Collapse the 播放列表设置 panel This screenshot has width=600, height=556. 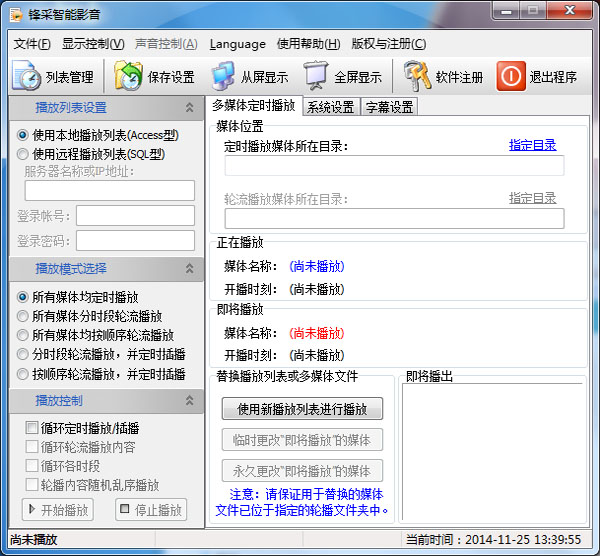190,108
